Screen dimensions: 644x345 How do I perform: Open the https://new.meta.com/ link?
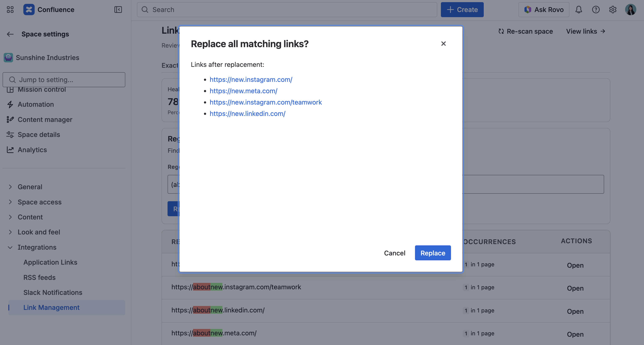pyautogui.click(x=243, y=91)
